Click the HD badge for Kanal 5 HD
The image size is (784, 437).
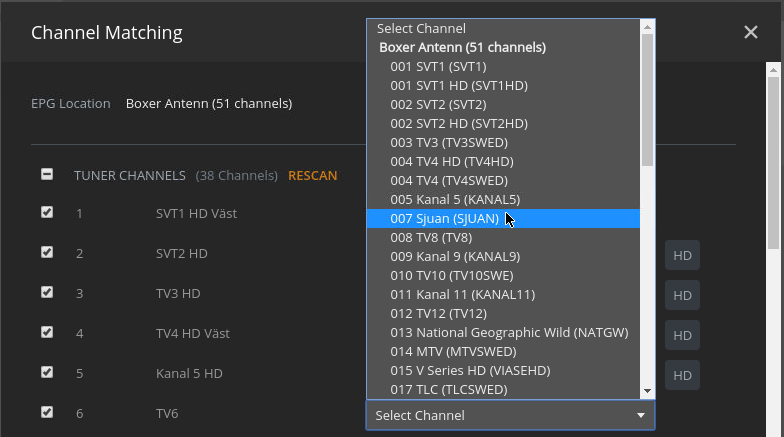click(682, 375)
